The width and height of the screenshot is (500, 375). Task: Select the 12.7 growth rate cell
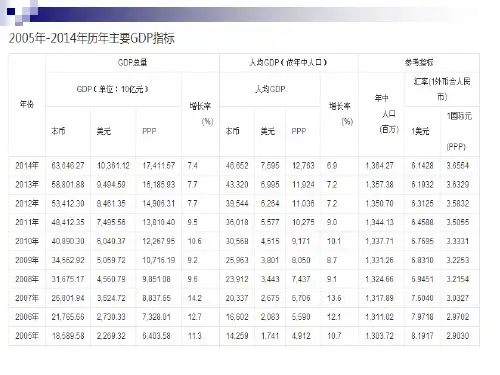tap(194, 317)
